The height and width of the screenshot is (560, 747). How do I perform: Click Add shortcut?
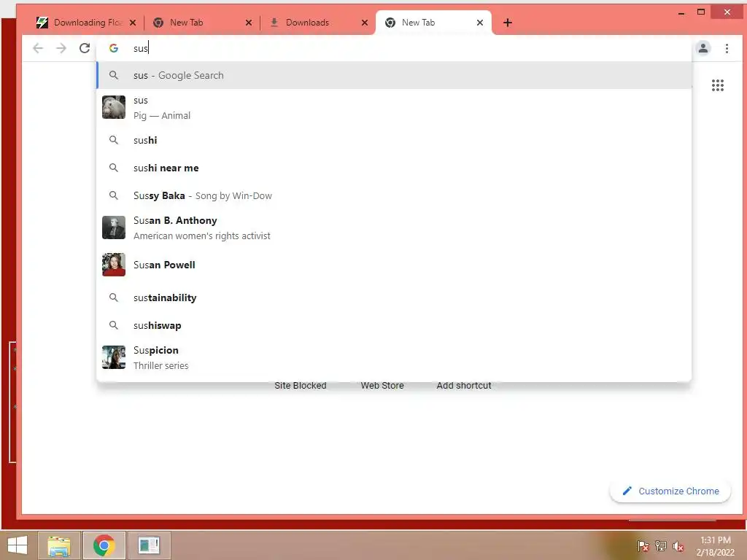click(463, 385)
